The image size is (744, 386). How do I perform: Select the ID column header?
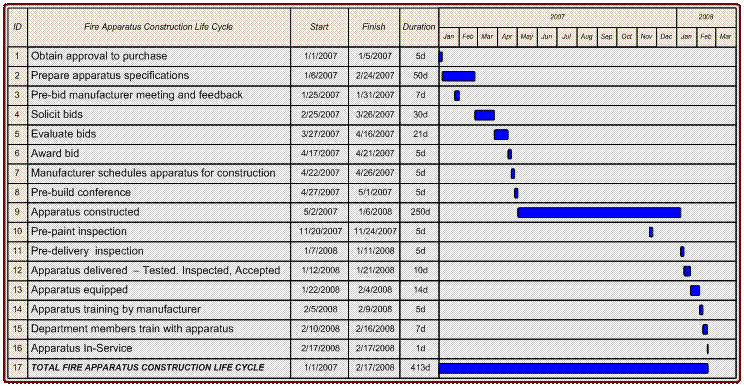tap(18, 27)
